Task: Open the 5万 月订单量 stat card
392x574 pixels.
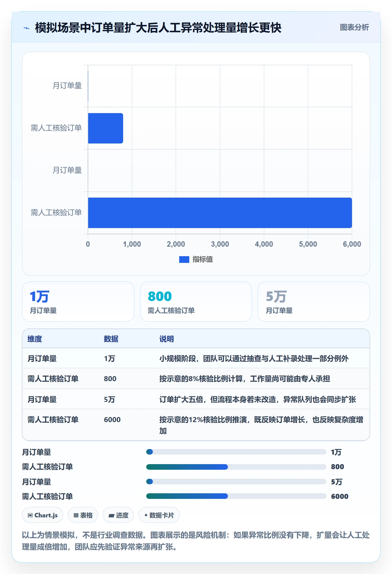Action: (x=314, y=302)
